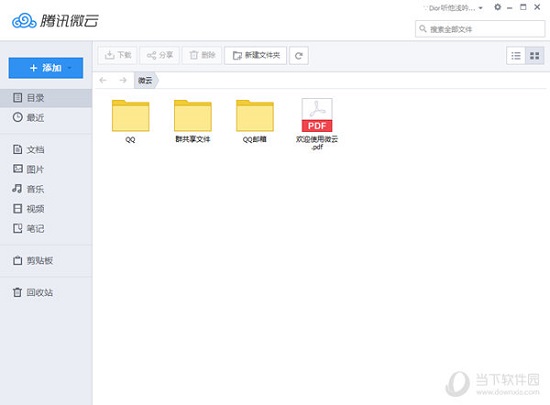The height and width of the screenshot is (405, 550).
Task: Open 笔记 notes section
Action: point(46,229)
